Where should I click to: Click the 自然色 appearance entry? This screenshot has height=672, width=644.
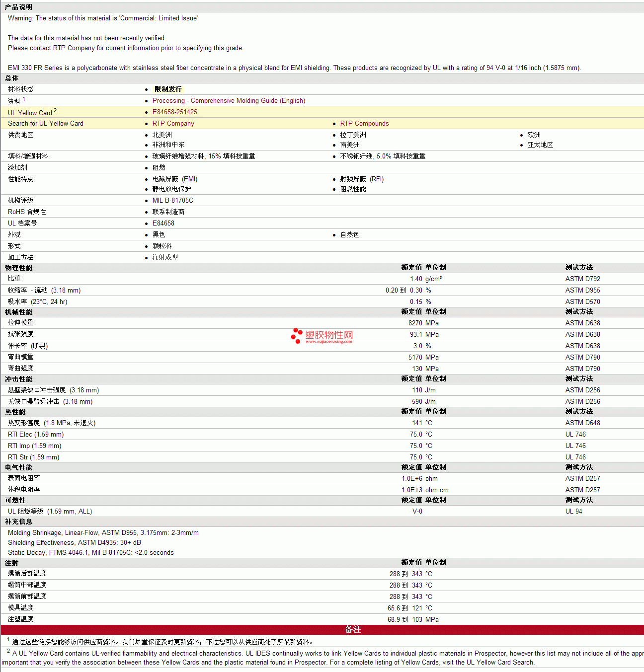350,234
